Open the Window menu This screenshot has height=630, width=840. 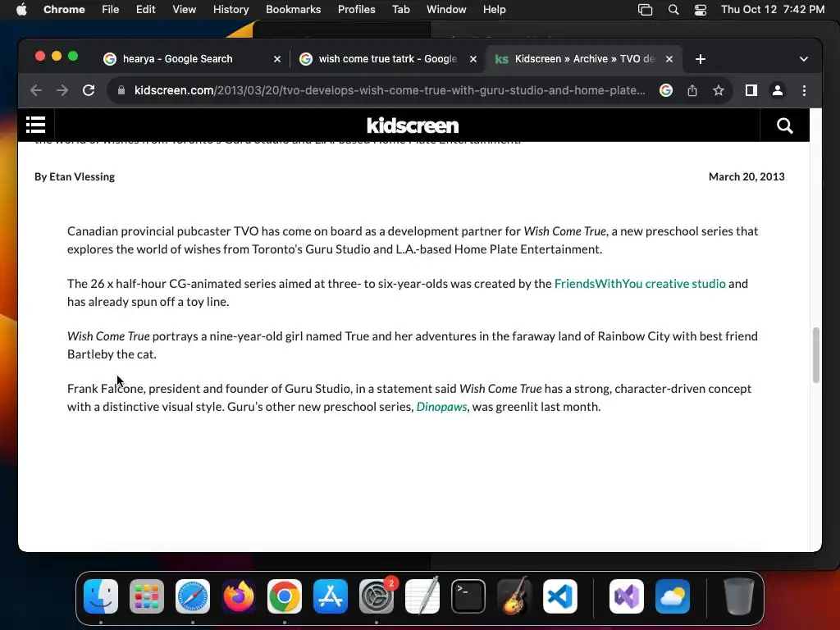(446, 10)
